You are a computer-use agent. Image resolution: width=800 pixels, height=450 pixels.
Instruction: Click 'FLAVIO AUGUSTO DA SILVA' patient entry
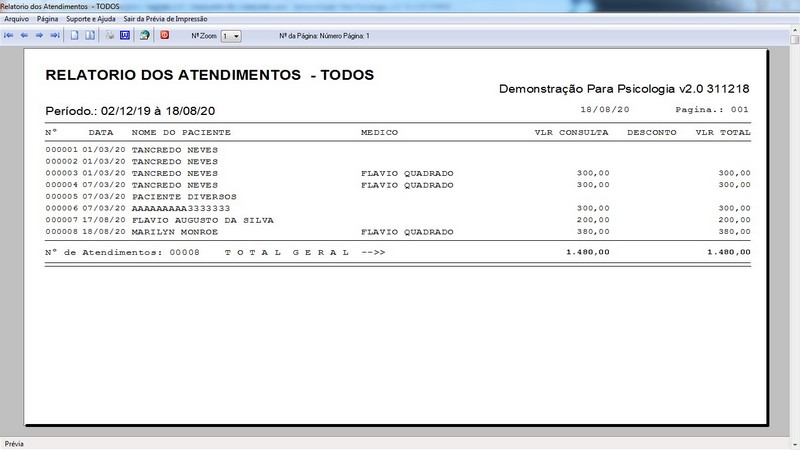click(203, 220)
